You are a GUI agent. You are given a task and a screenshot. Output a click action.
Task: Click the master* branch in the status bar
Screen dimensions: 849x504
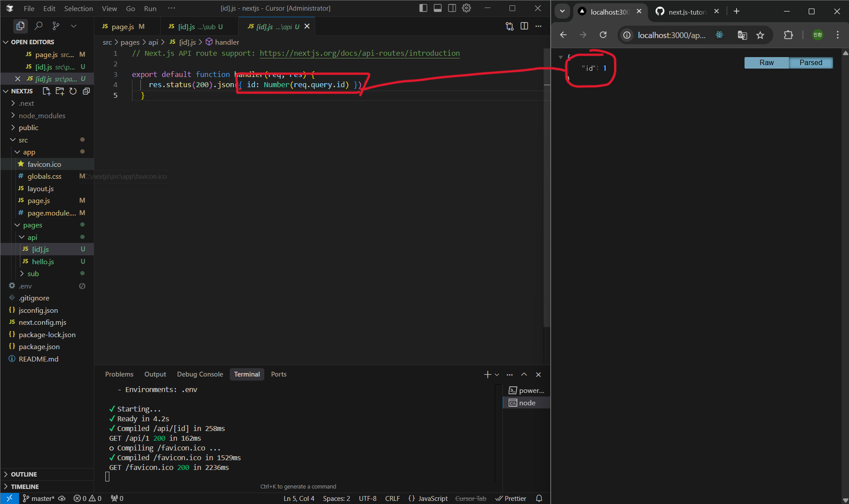coord(39,498)
